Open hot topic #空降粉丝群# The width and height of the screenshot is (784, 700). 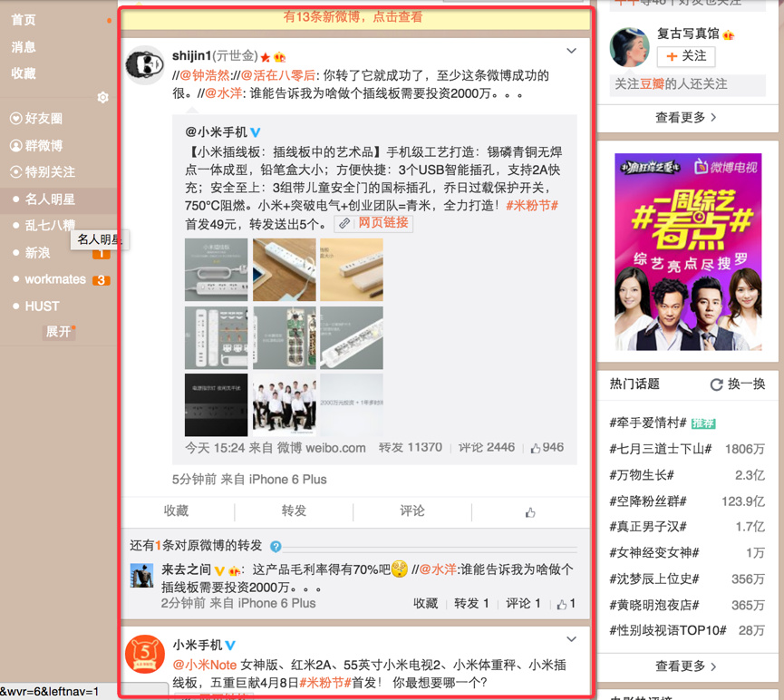click(648, 501)
